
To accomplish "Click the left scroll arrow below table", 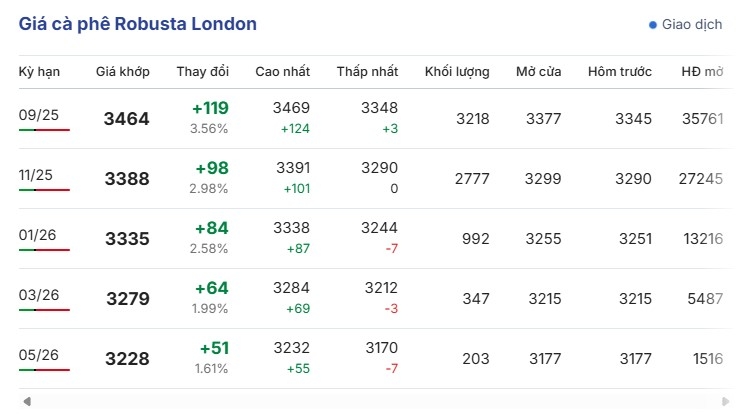I will pos(27,401).
